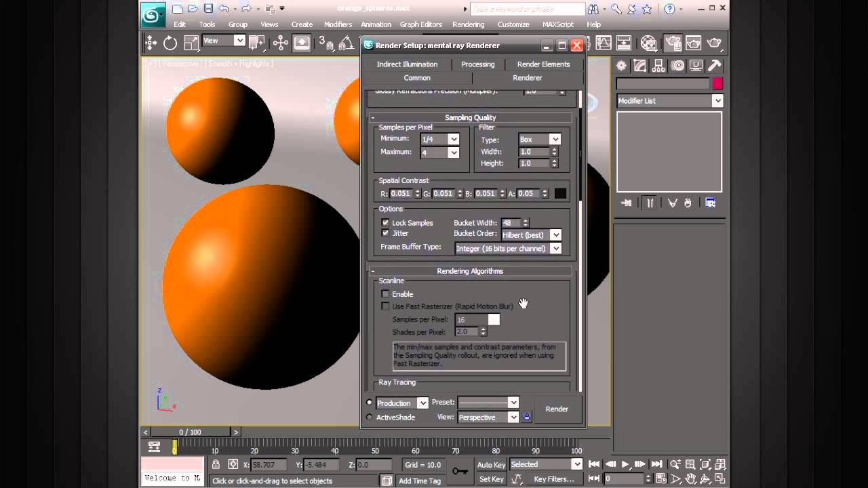Select the Production radio button

[370, 403]
